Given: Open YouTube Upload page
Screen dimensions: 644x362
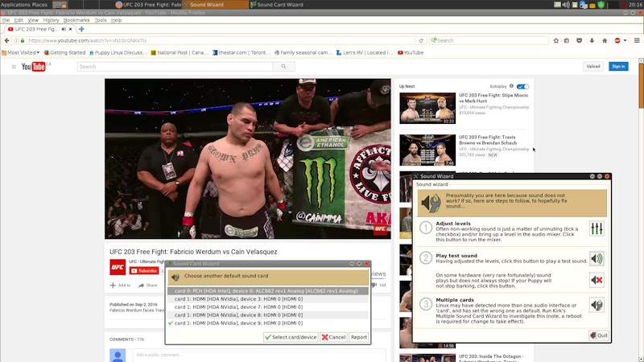Looking at the screenshot, I should point(593,67).
